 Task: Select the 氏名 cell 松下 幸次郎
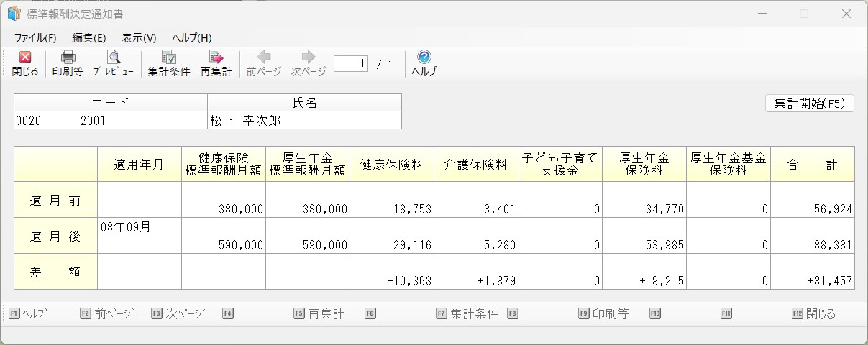click(304, 121)
